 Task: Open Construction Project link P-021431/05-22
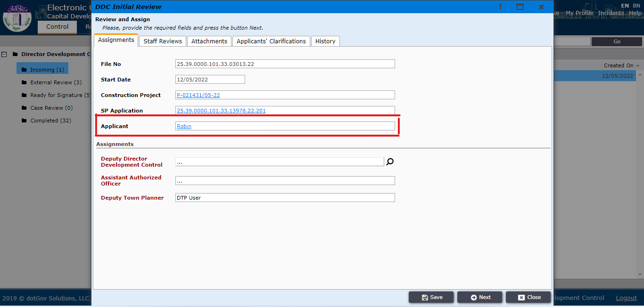coord(198,95)
